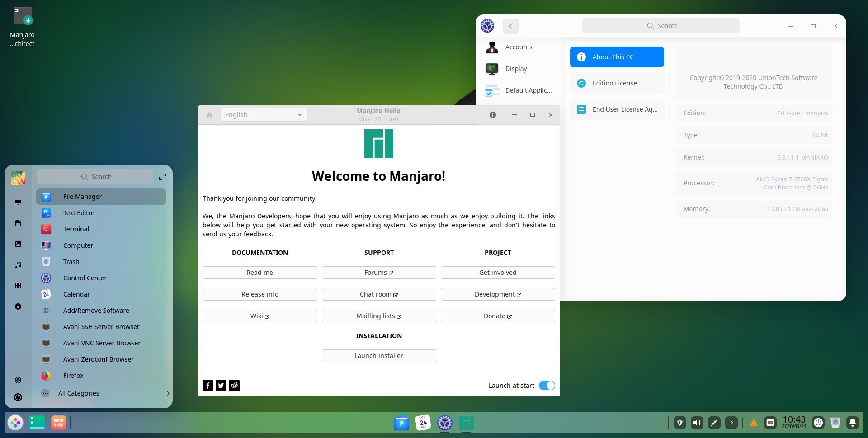Open the Mailling lists button
This screenshot has height=438, width=868.
(x=379, y=316)
